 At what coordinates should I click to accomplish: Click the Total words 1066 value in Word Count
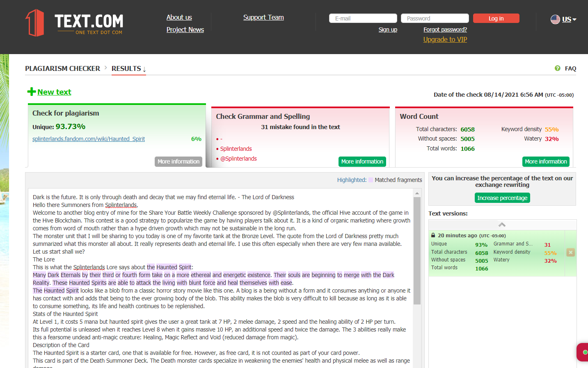tap(467, 148)
